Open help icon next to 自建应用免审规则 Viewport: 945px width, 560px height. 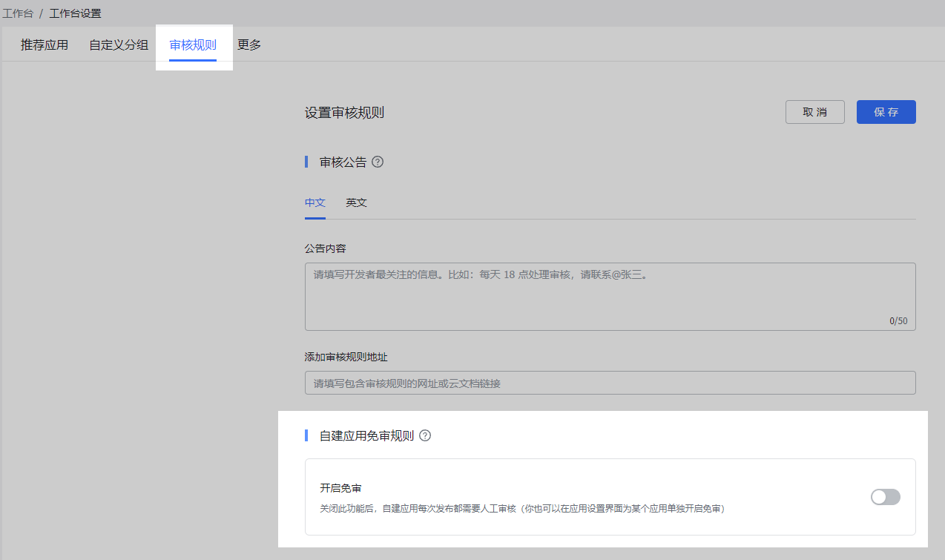coord(425,435)
